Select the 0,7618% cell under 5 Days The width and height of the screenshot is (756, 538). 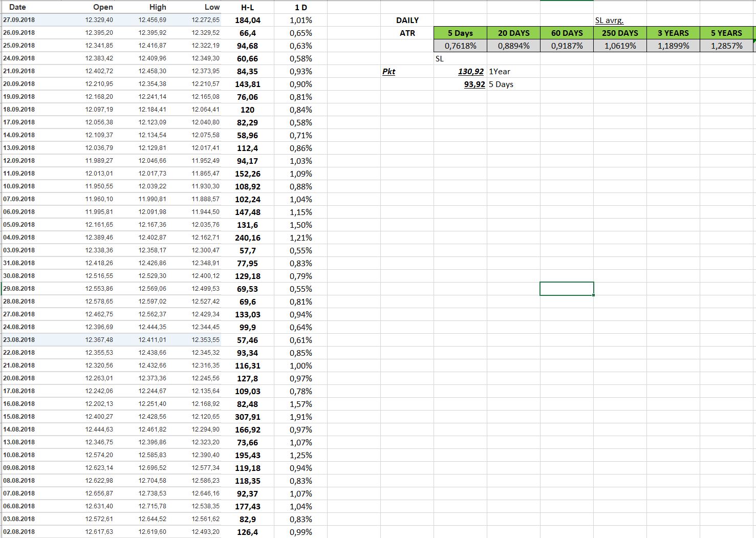click(460, 46)
